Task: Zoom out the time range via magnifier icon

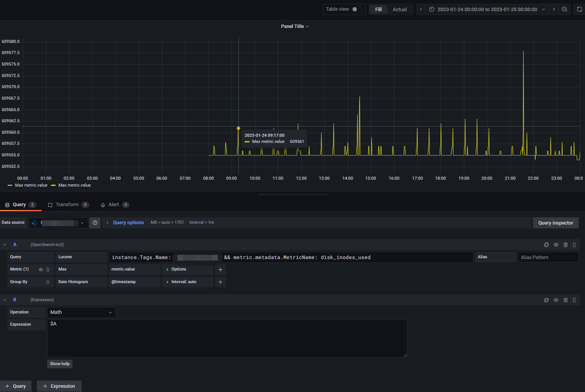Action: click(564, 9)
